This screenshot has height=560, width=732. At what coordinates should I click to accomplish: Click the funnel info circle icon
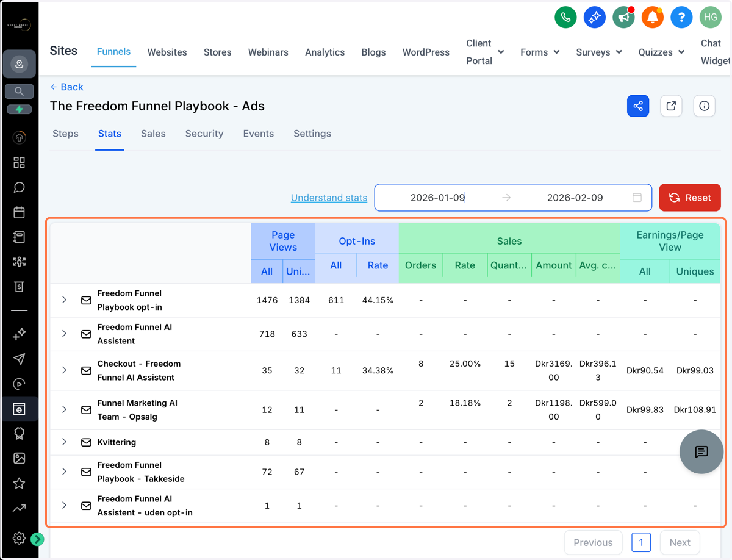[705, 106]
